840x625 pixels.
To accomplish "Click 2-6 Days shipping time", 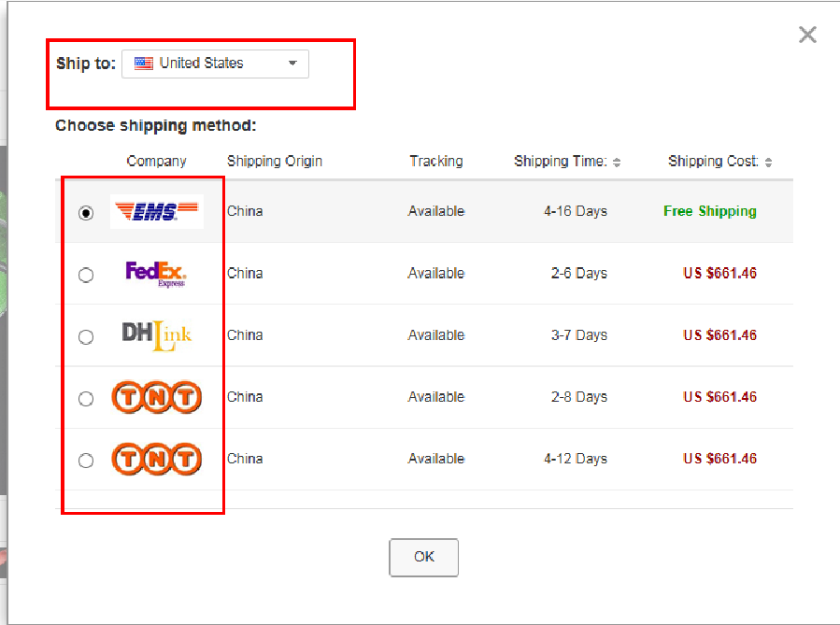I will point(579,273).
